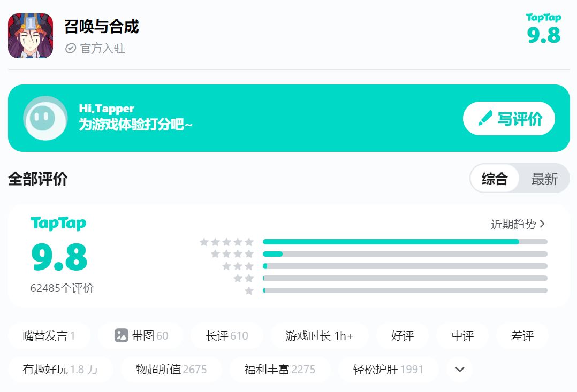577x392 pixels.
Task: Filter reviews by 差评
Action: click(x=522, y=336)
